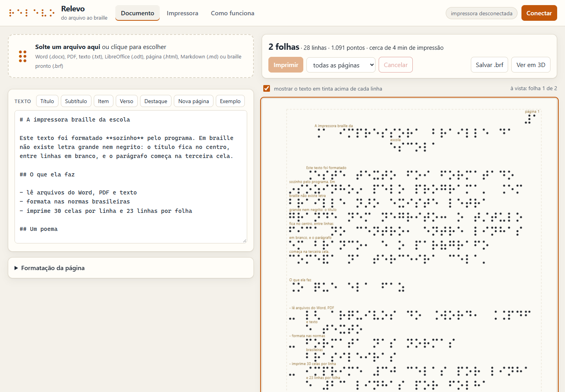Go to the Como funciona tab
Viewport: 565px width, 392px height.
[233, 13]
